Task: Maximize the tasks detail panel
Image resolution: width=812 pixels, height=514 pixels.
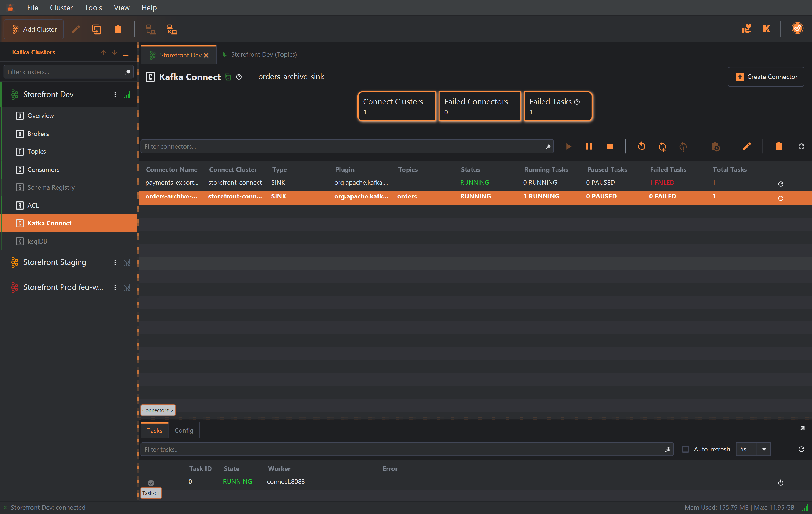Action: coord(803,428)
